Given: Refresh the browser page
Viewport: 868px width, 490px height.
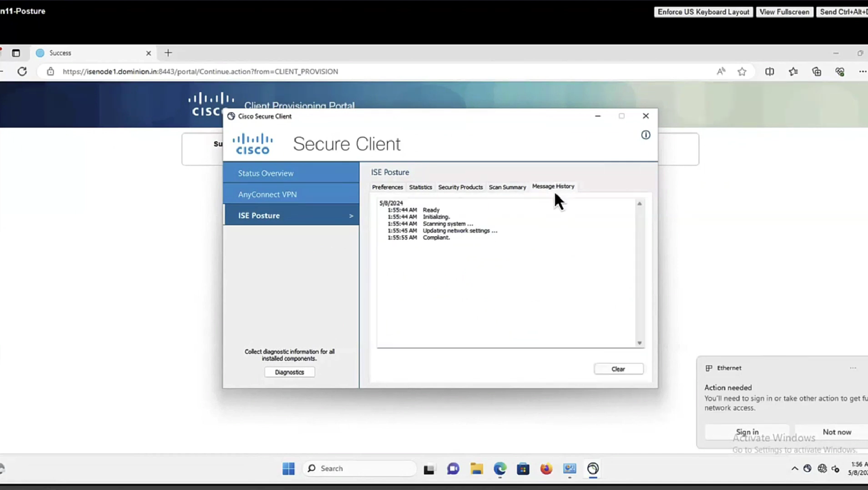Looking at the screenshot, I should [x=22, y=72].
